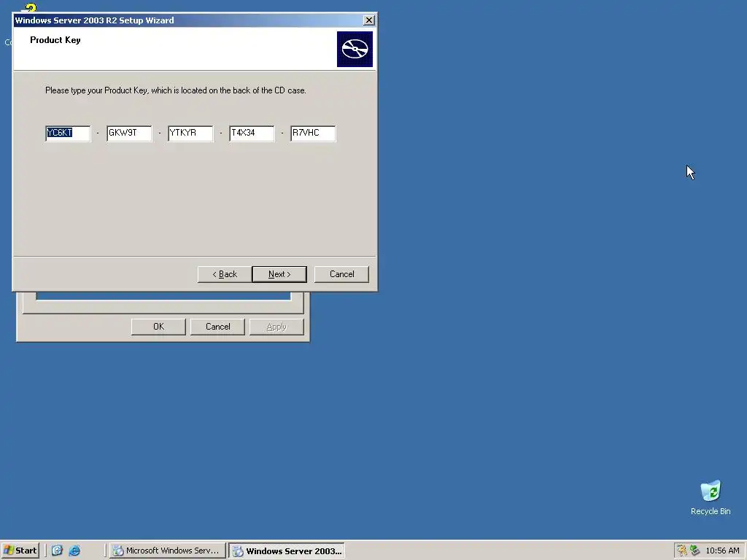Click Next in the Setup Wizard

pos(279,274)
